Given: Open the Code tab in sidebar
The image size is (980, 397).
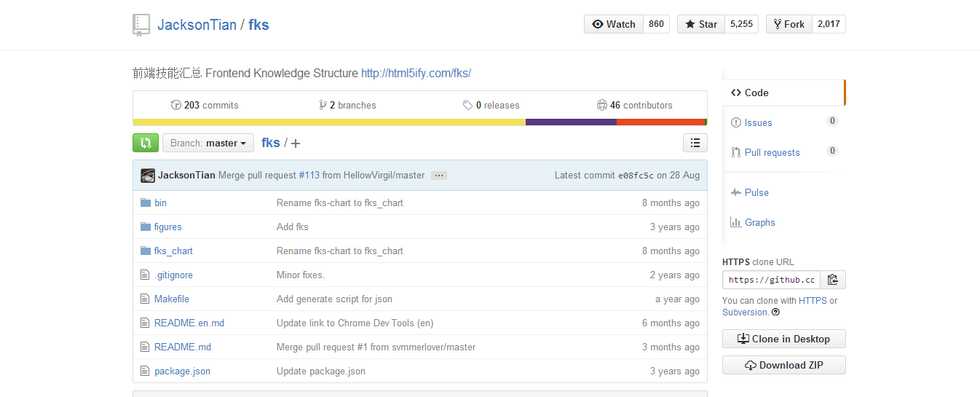Looking at the screenshot, I should point(783,93).
